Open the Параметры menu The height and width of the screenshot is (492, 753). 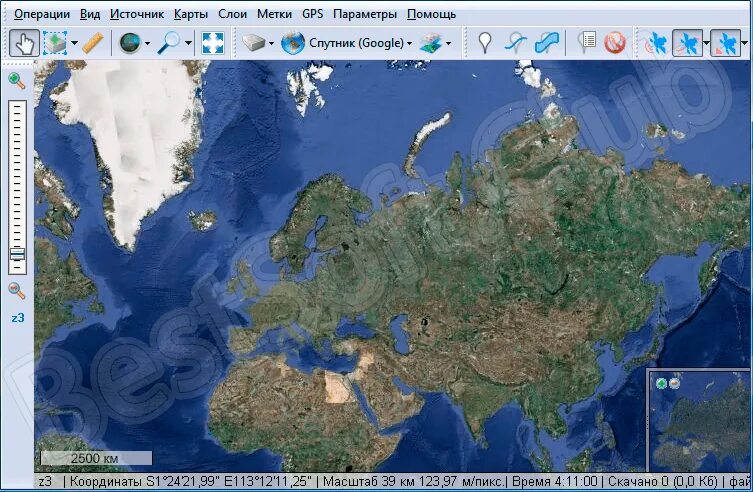[365, 14]
